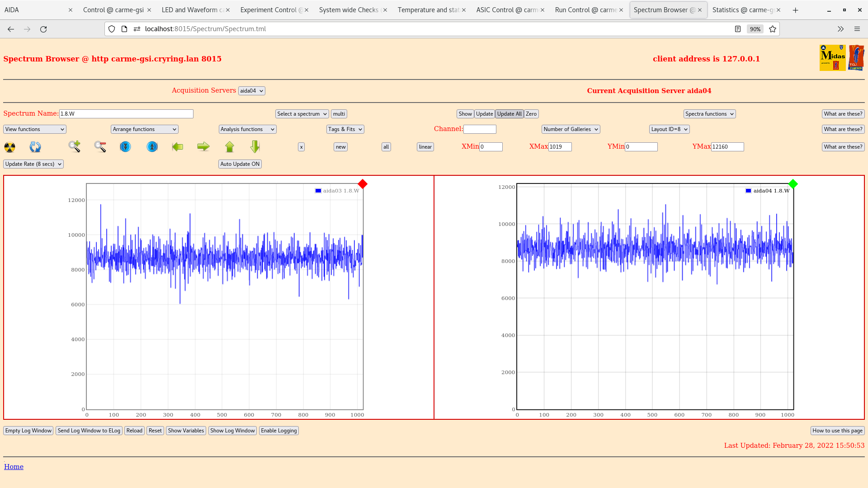
Task: Click into the XMax input field
Action: point(560,147)
